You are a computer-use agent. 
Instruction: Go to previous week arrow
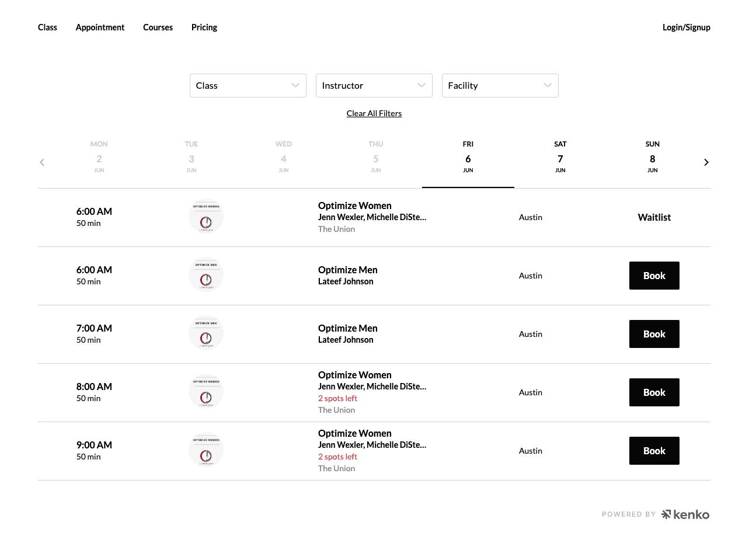pos(42,162)
